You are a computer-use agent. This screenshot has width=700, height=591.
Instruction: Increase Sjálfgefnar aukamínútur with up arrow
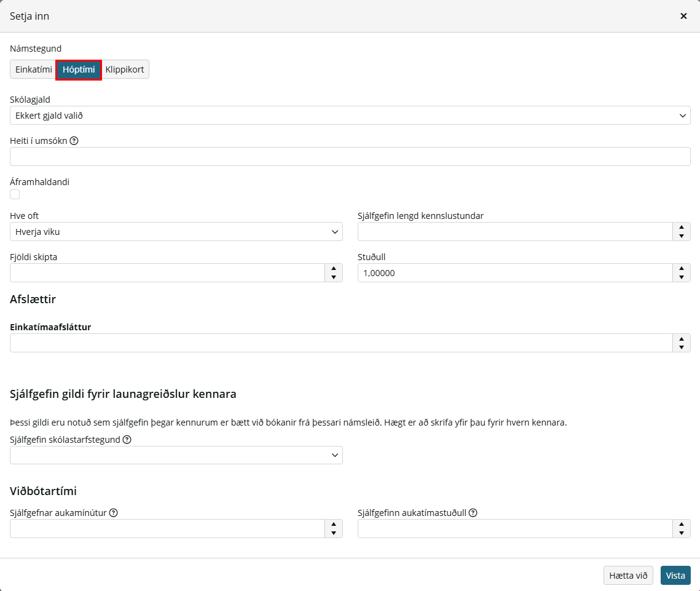334,525
